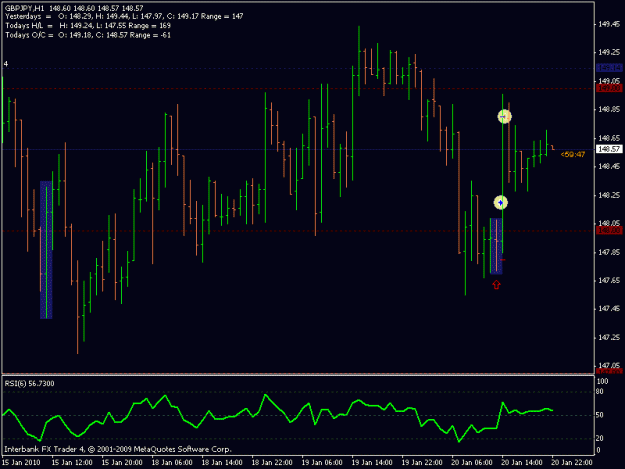Click the "18 Jan 06:00" time axis label

click(172, 463)
